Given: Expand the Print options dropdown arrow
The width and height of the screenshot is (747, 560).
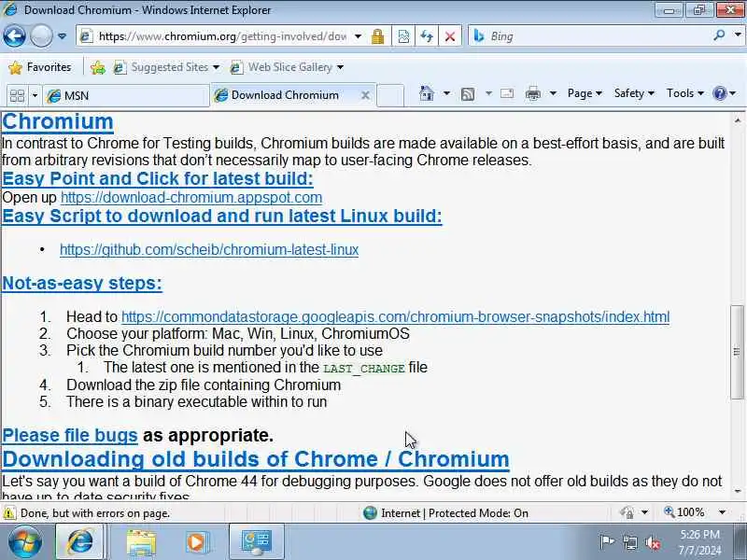Looking at the screenshot, I should coord(553,93).
